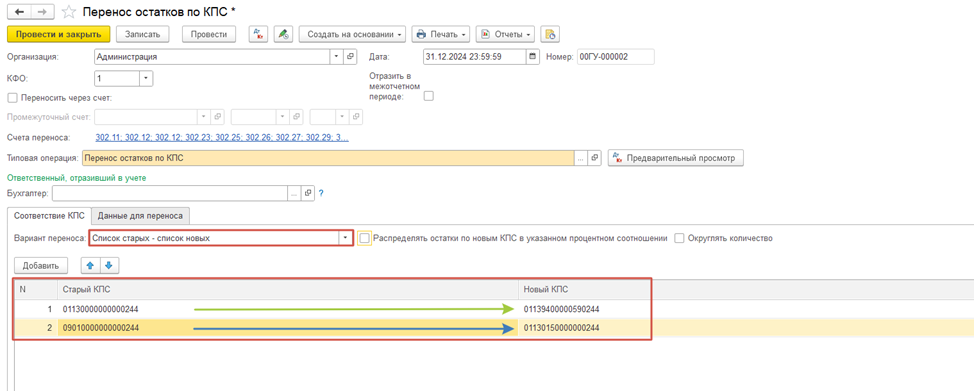974x391 pixels.
Task: Expand third Промежуточный счет dropdown arrow
Action: (342, 116)
